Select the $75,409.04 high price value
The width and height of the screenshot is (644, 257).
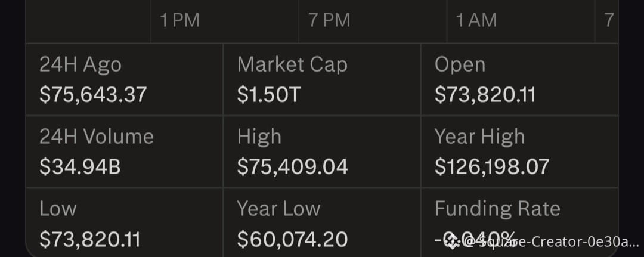pyautogui.click(x=292, y=168)
